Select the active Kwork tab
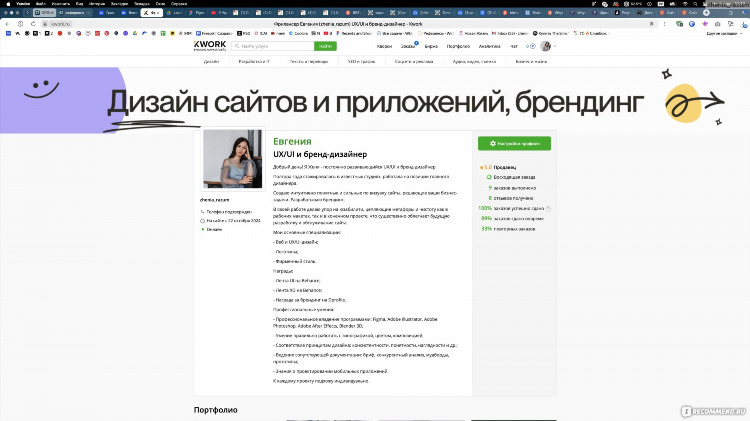Image resolution: width=750 pixels, height=421 pixels. click(x=152, y=12)
